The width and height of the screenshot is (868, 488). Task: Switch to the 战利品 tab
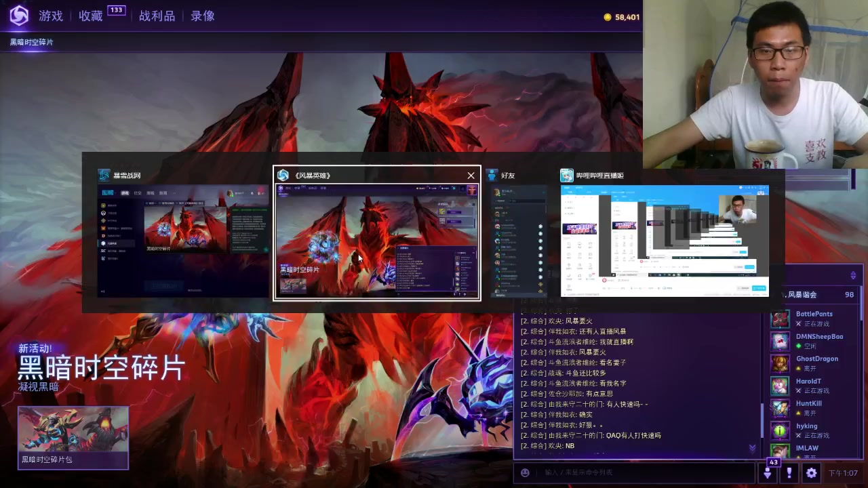157,16
